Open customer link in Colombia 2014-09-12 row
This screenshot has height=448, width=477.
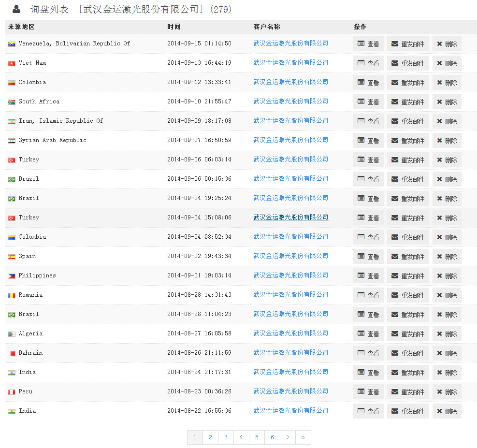tap(290, 82)
